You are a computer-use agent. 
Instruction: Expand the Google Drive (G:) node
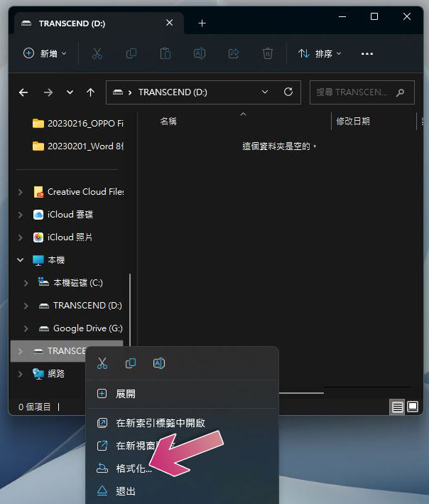pos(26,328)
